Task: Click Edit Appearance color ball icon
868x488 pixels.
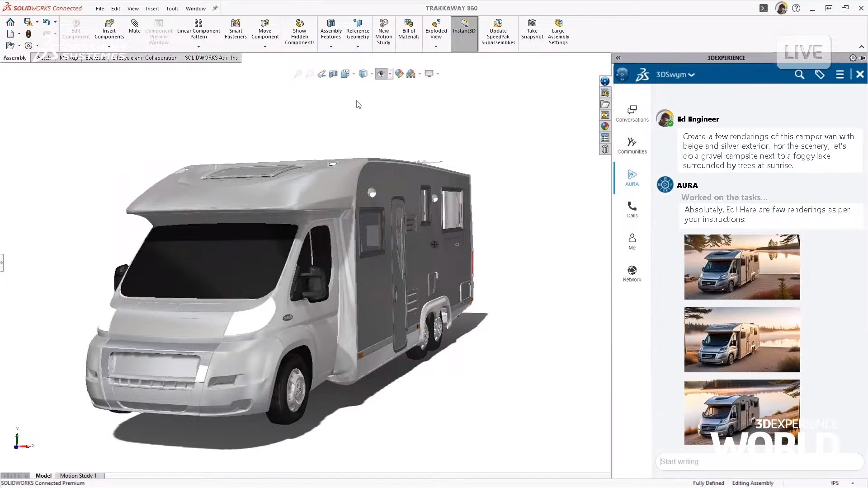Action: tap(399, 74)
